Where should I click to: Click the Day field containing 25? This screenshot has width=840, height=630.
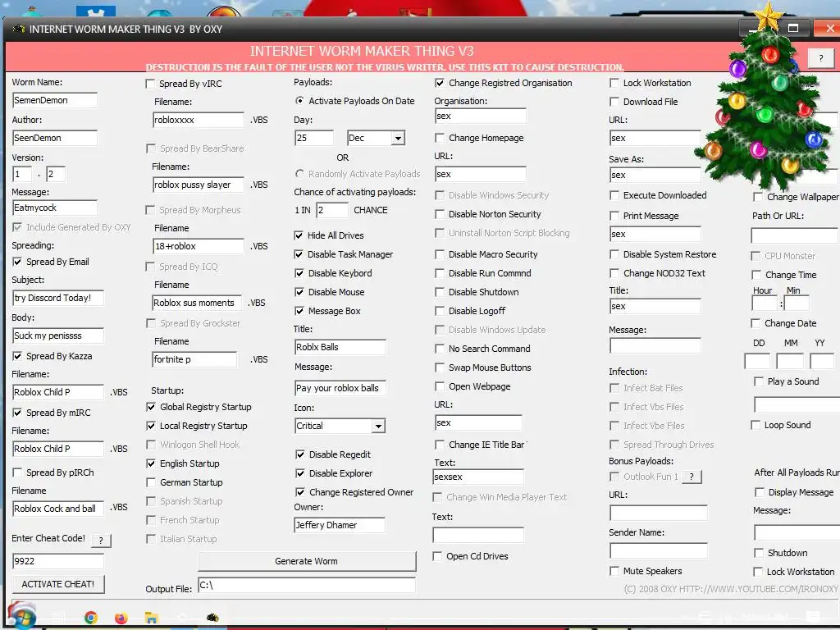pyautogui.click(x=314, y=138)
